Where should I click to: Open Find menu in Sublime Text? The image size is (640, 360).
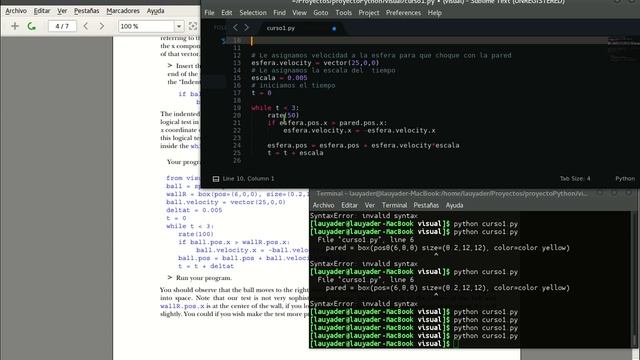280,13
